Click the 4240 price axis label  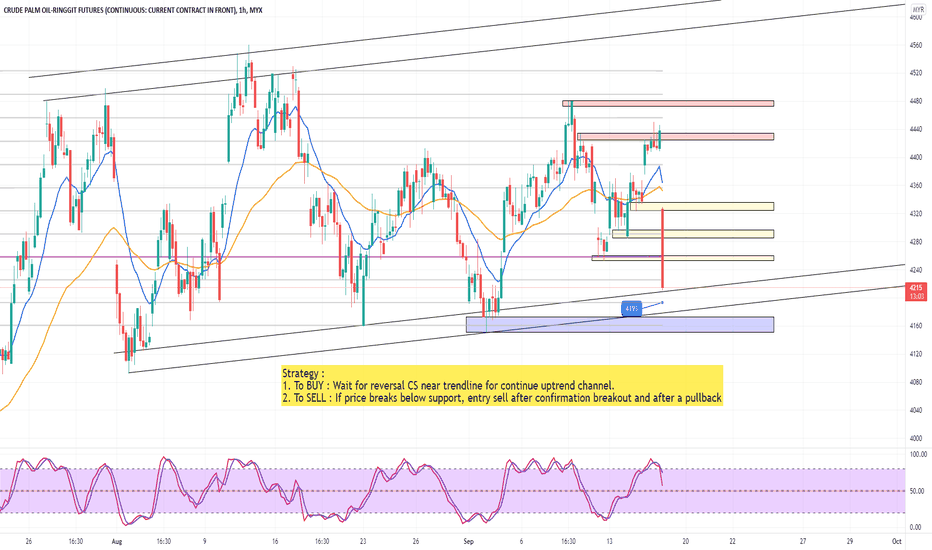[x=915, y=269]
